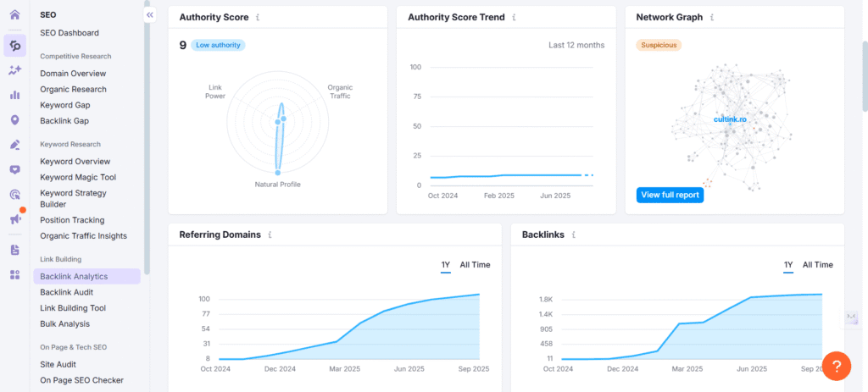Image resolution: width=868 pixels, height=392 pixels.
Task: Collapse the SEO sidebar with double-chevron
Action: 150,15
